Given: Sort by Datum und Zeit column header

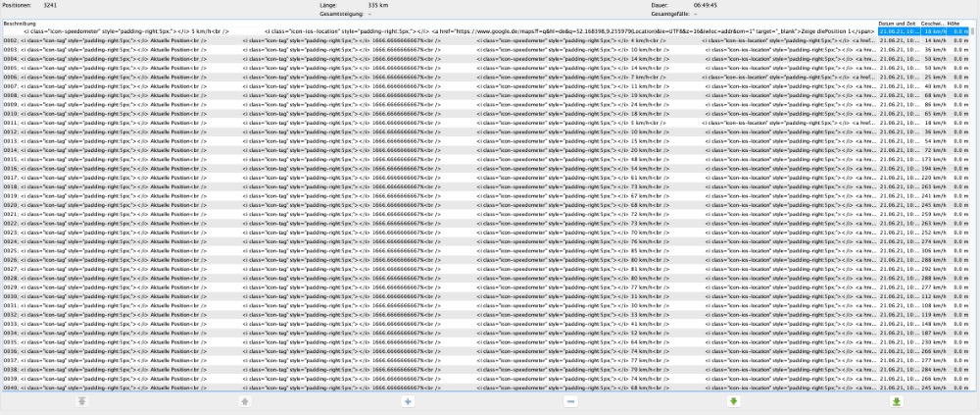Looking at the screenshot, I should (898, 24).
